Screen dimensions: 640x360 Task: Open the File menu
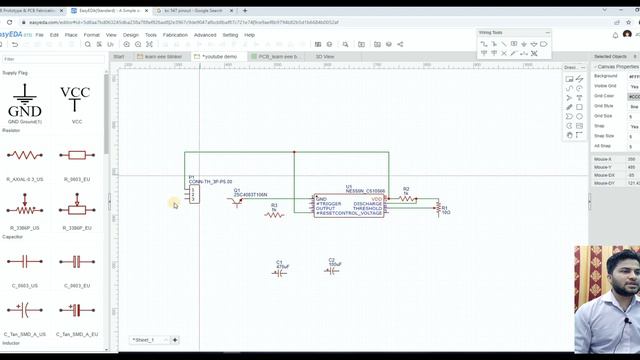(x=40, y=35)
